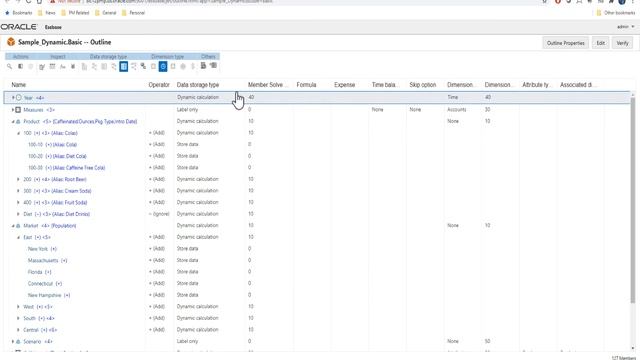Expand the Year dimension
The height and width of the screenshot is (360, 640).
13,98
